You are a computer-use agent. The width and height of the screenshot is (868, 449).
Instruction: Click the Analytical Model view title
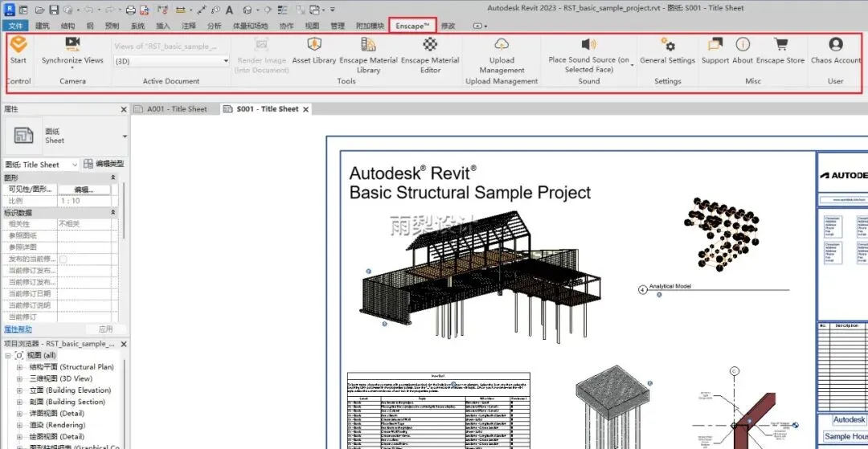point(669,287)
